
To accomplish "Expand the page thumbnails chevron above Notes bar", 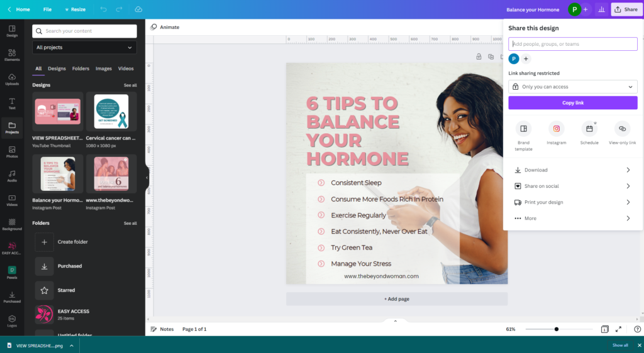I will tap(395, 321).
